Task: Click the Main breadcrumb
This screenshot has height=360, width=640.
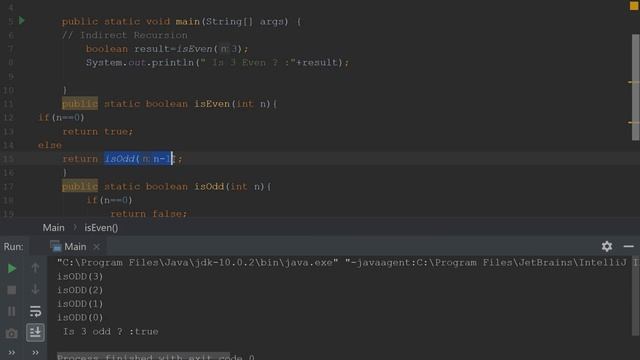Action: click(x=53, y=228)
